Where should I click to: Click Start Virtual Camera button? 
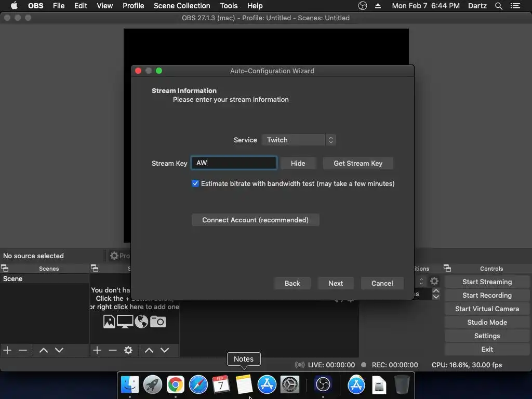click(x=487, y=309)
